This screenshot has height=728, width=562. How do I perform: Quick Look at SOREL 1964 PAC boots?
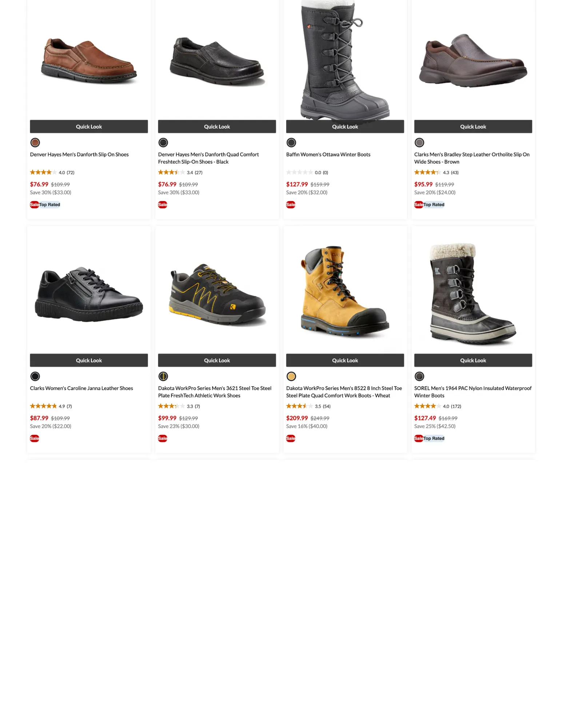[473, 360]
